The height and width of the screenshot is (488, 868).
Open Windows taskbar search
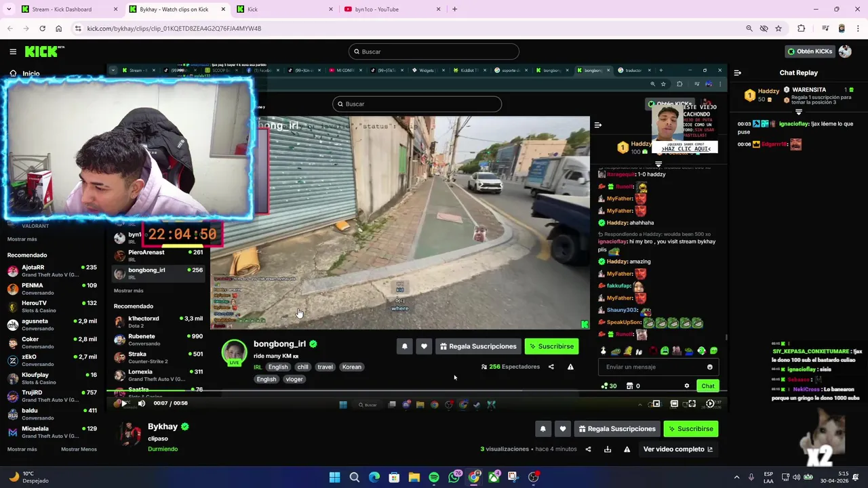[x=354, y=477]
